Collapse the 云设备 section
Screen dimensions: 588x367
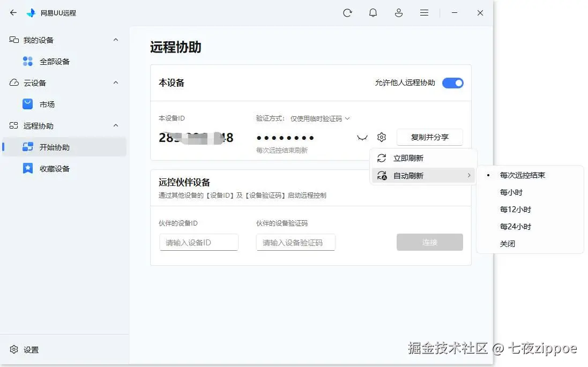(116, 83)
